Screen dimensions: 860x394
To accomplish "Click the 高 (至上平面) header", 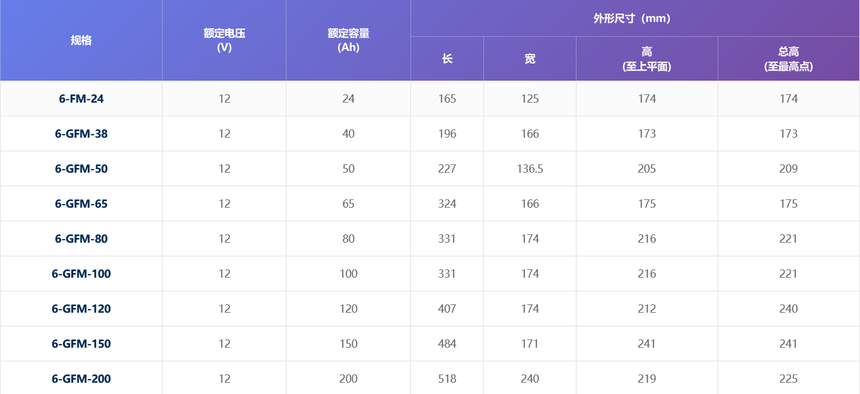I will [647, 59].
